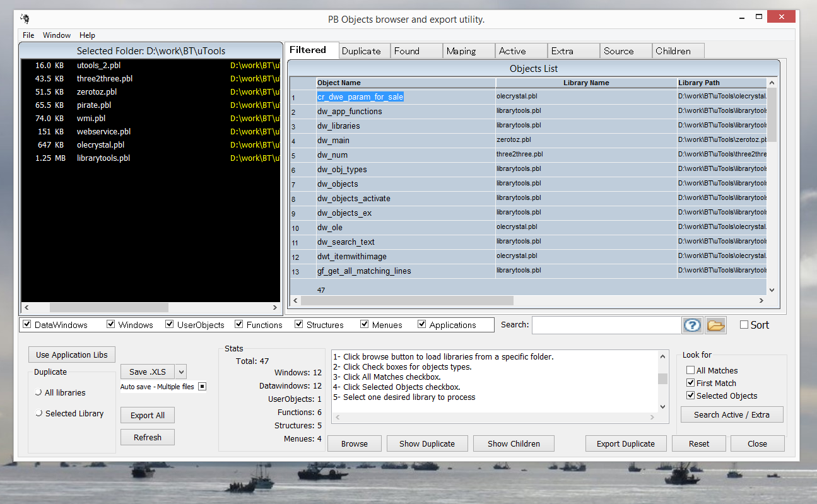Open the Save .XLS dropdown arrow
817x504 pixels.
tap(180, 372)
